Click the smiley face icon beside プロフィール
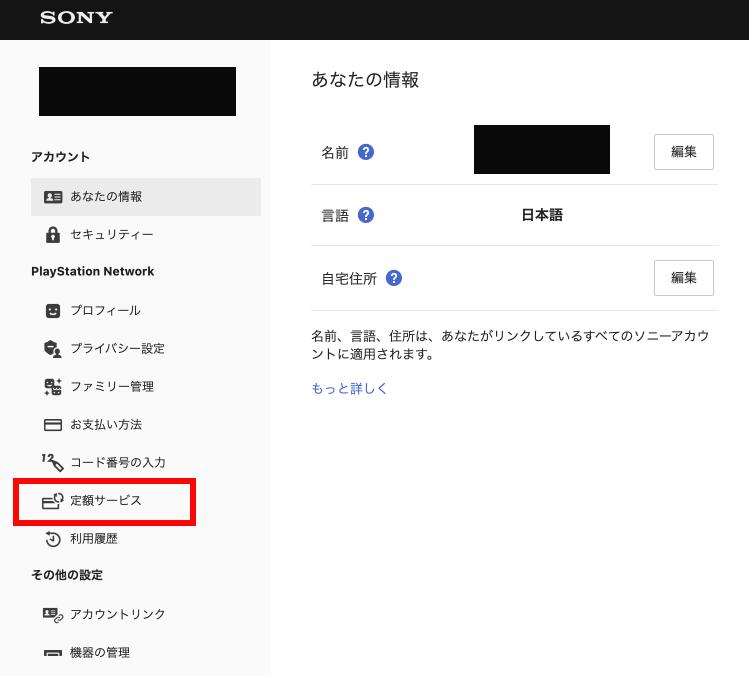749x676 pixels. pyautogui.click(x=53, y=311)
